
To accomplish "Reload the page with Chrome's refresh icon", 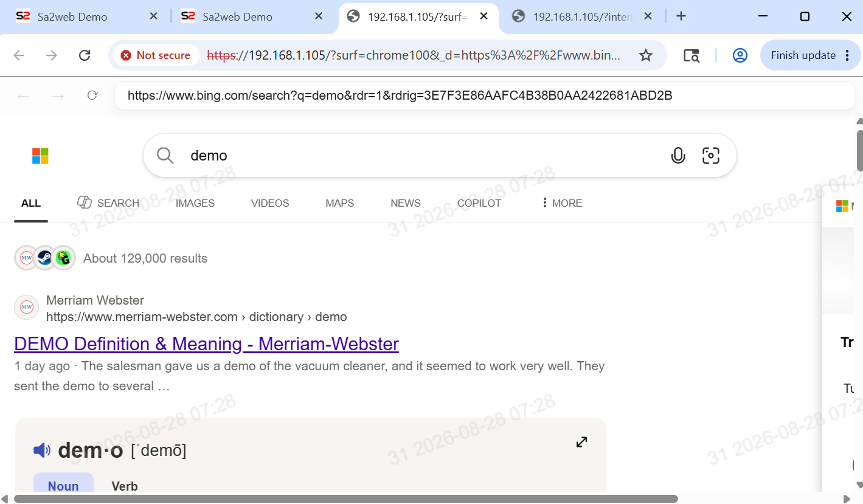I will 85,55.
